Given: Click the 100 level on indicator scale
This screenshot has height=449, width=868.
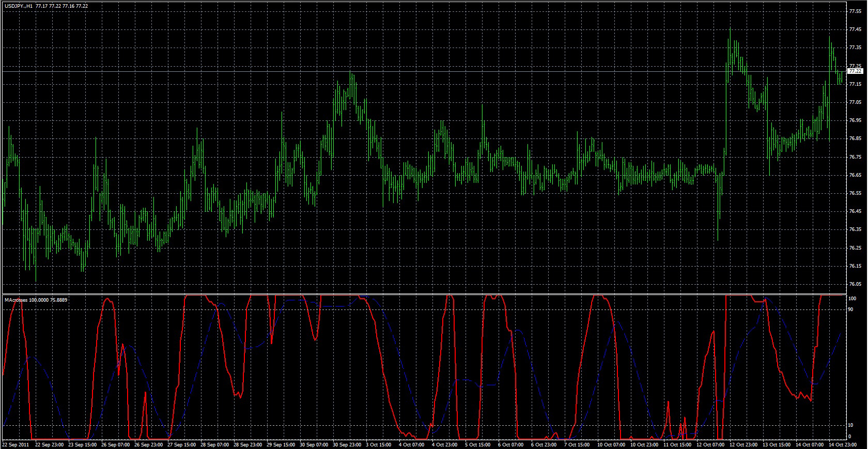Looking at the screenshot, I should tap(853, 299).
